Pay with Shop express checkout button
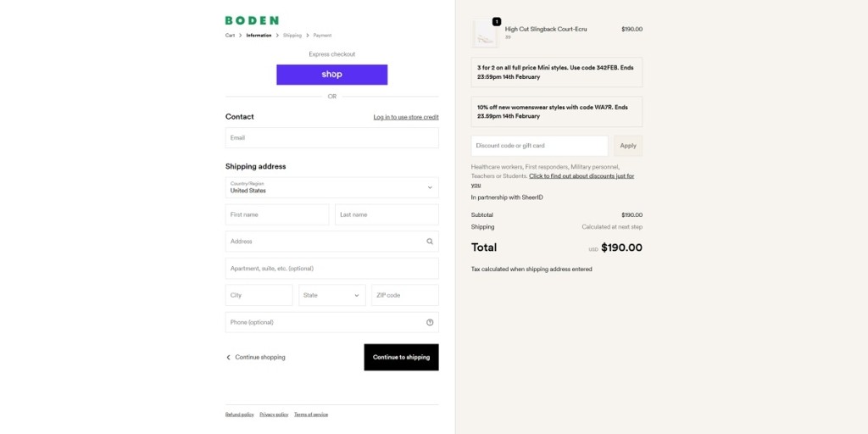The image size is (868, 434). [331, 75]
